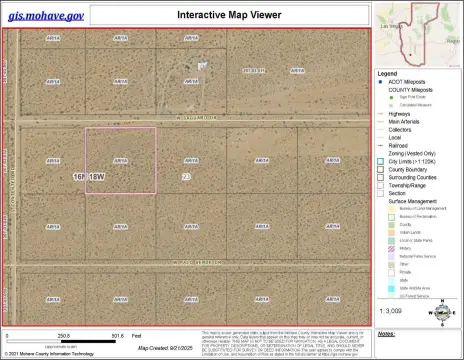
Task: Click the Other hatched legend swatch
Action: coord(391,265)
